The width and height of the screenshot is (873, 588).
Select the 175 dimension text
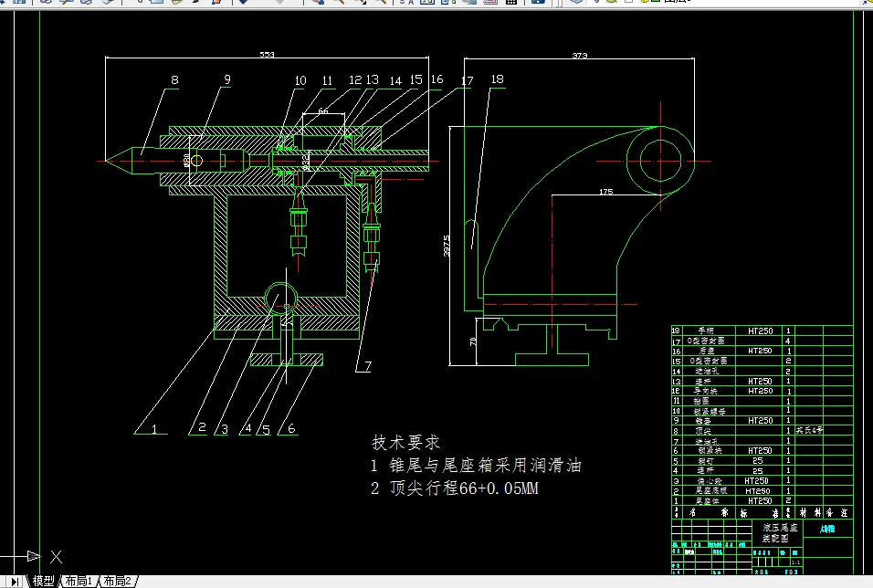click(605, 192)
